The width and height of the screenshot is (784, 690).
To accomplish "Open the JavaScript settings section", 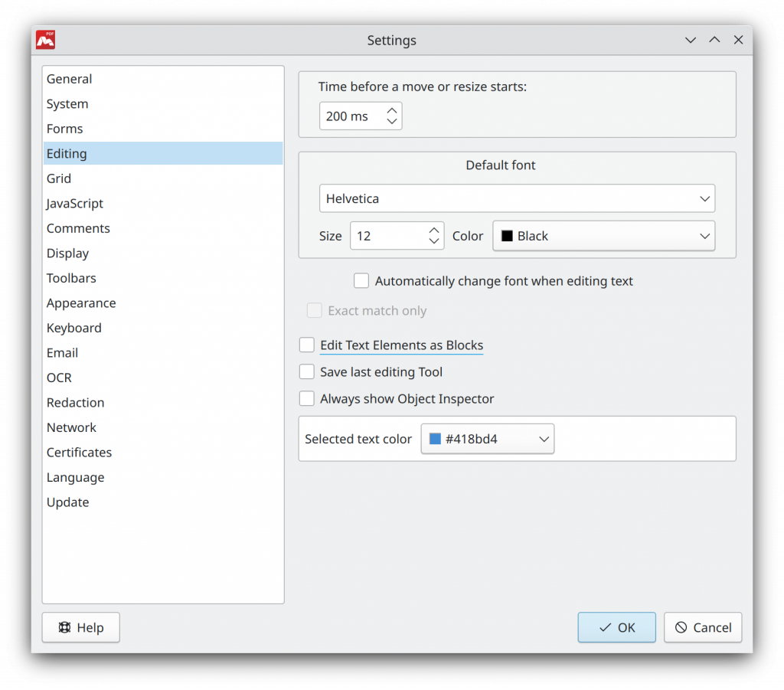I will tap(74, 203).
